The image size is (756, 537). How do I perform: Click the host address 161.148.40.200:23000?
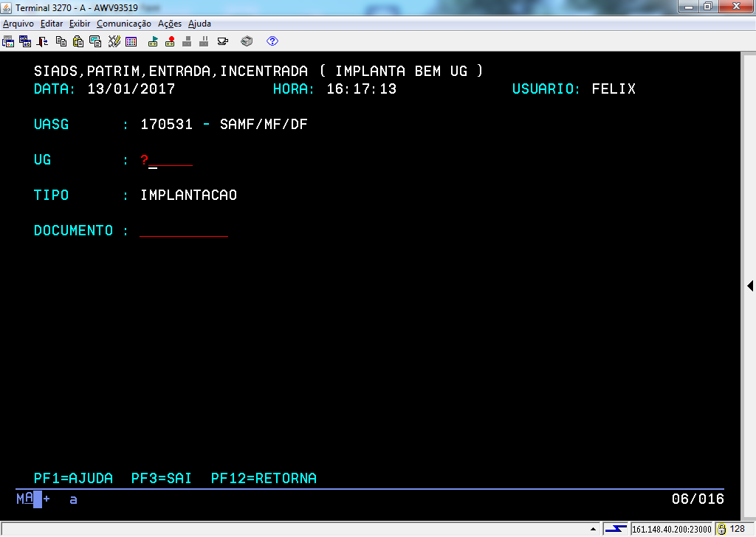672,530
